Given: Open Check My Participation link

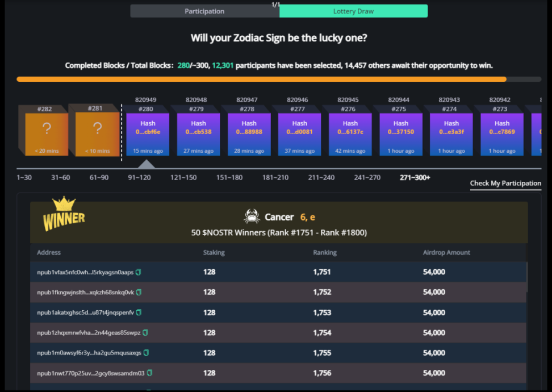Looking at the screenshot, I should pyautogui.click(x=505, y=183).
